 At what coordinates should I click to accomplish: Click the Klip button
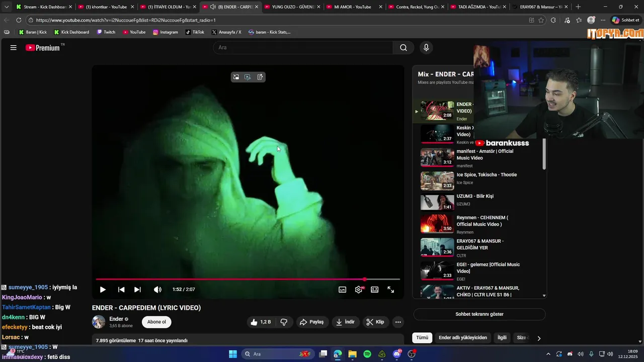click(375, 322)
